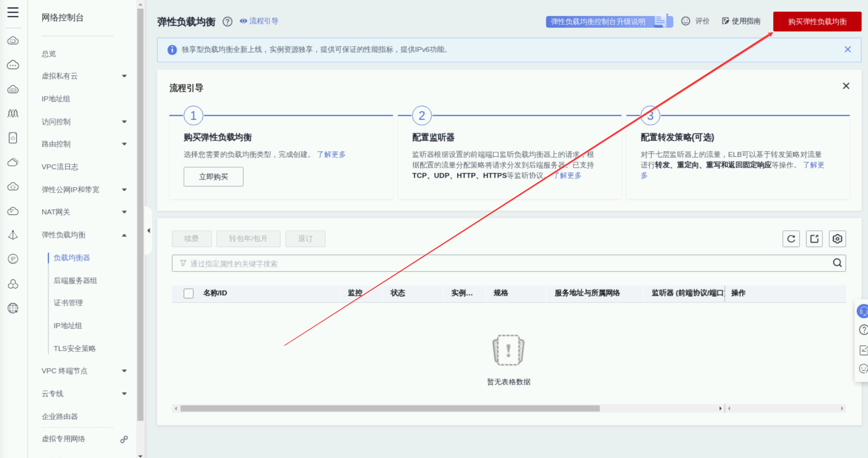This screenshot has height=458, width=868.
Task: Open the 使用指南 link
Action: [741, 21]
